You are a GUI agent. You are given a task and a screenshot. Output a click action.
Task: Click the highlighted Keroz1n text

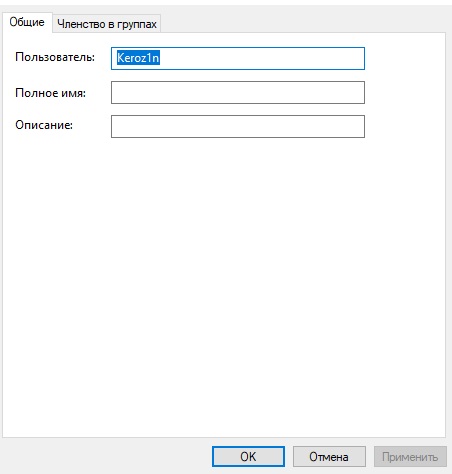point(138,58)
